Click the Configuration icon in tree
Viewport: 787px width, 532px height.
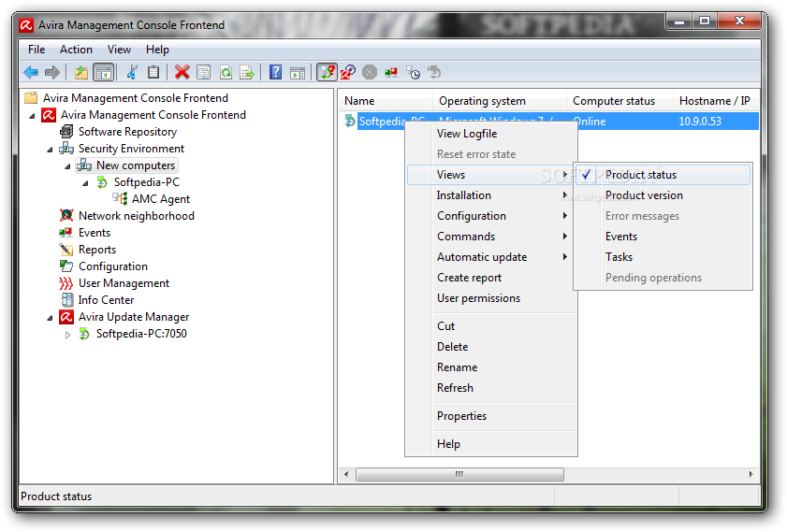pyautogui.click(x=66, y=266)
